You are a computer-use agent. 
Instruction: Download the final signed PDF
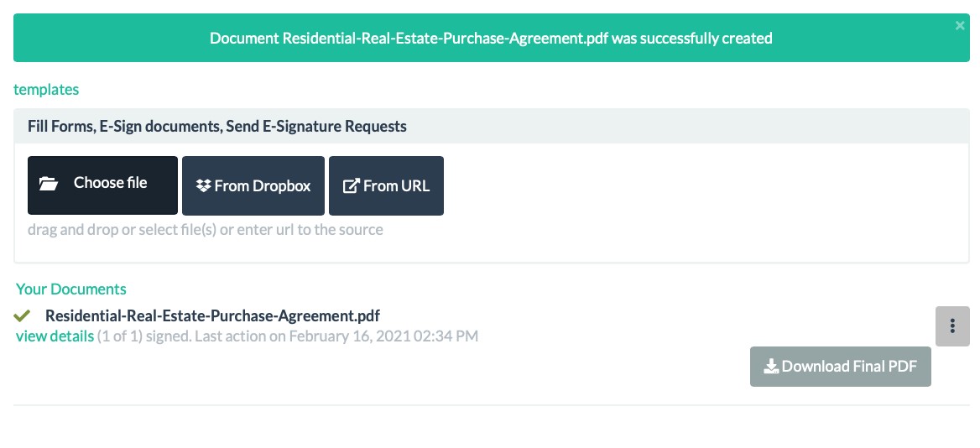pyautogui.click(x=841, y=367)
